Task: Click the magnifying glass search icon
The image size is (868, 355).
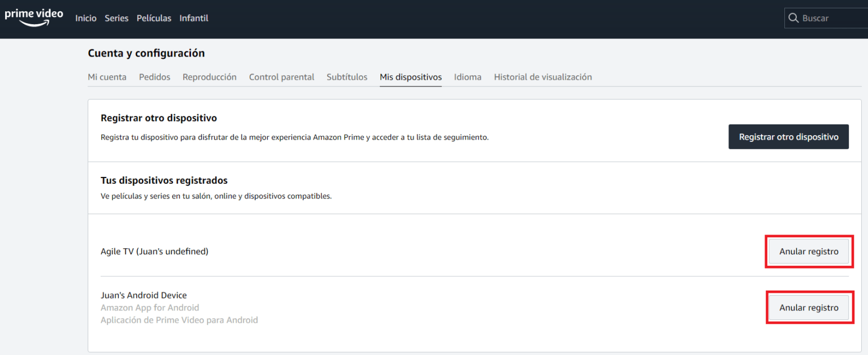Action: click(794, 18)
